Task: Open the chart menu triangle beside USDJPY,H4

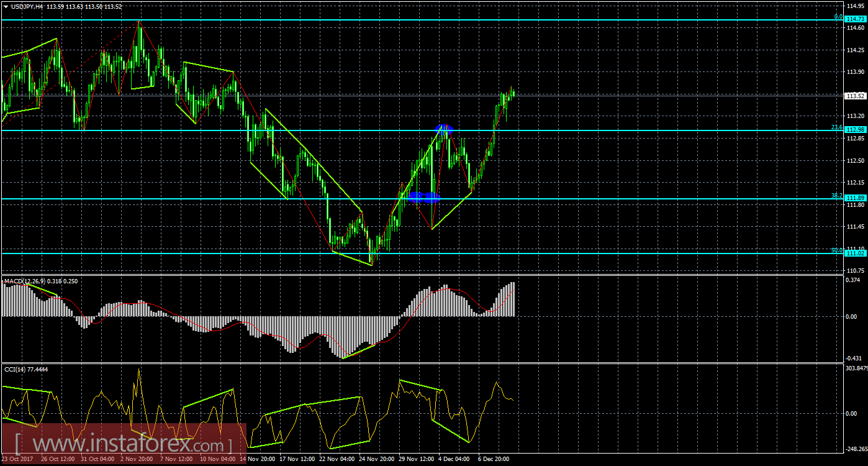Action: 6,6
